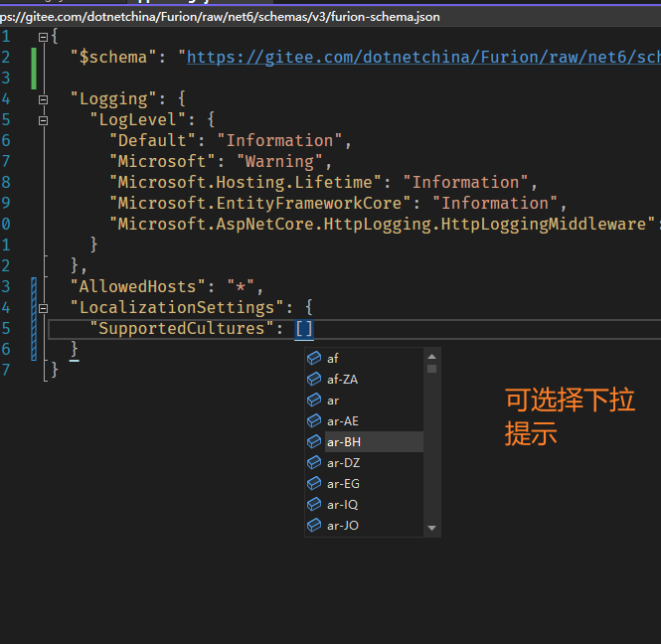Click the suggestion list scrollbar thumb
The image size is (661, 644).
[x=431, y=369]
